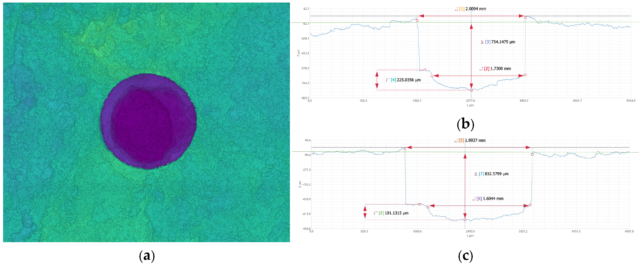Click the height icon beside measurement [7]

tap(476, 174)
